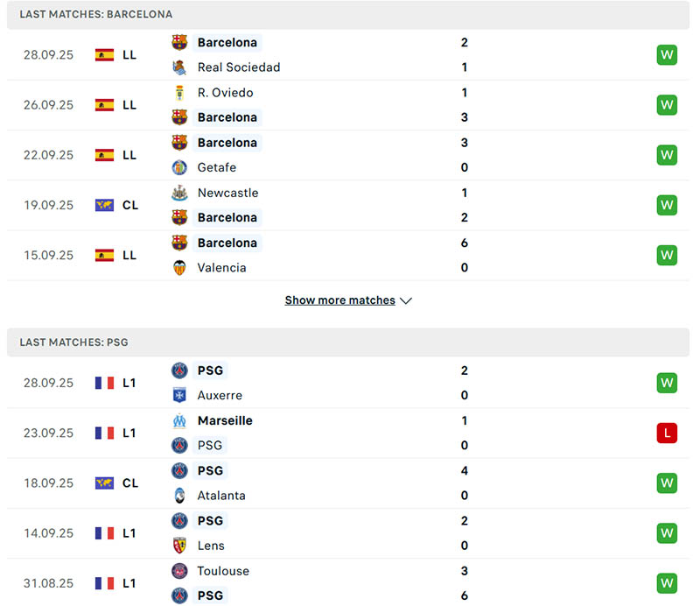The width and height of the screenshot is (700, 606).
Task: Click the Lens club logo
Action: pyautogui.click(x=178, y=545)
